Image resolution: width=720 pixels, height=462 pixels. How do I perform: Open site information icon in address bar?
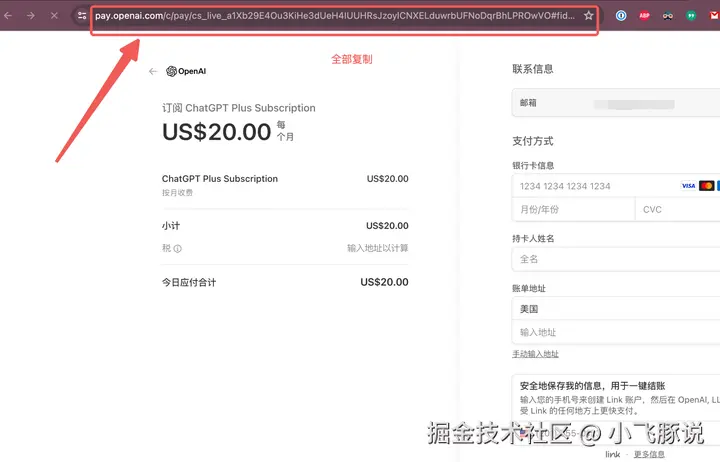(x=82, y=16)
